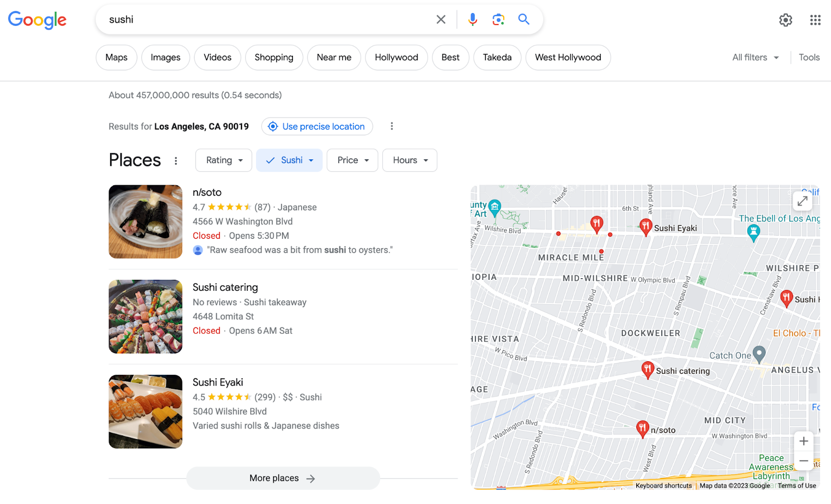Click the reviewer avatar in n/soto quote
831x504 pixels.
tap(198, 250)
